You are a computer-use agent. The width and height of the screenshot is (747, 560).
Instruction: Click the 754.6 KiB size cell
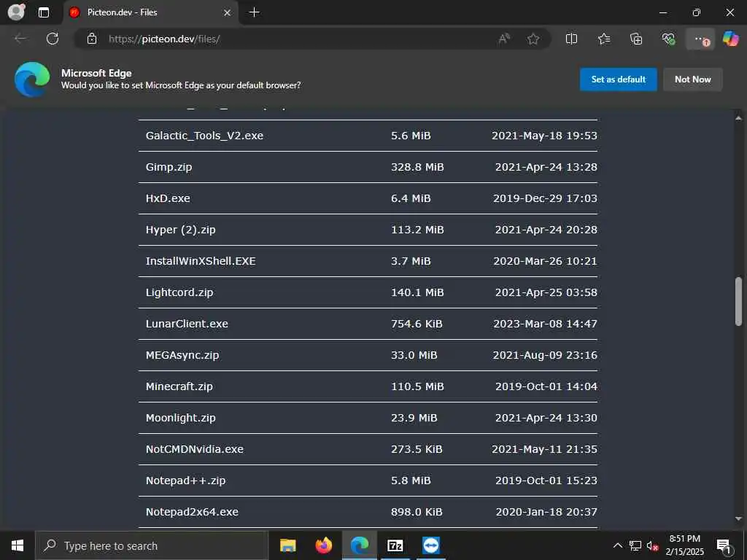(417, 324)
